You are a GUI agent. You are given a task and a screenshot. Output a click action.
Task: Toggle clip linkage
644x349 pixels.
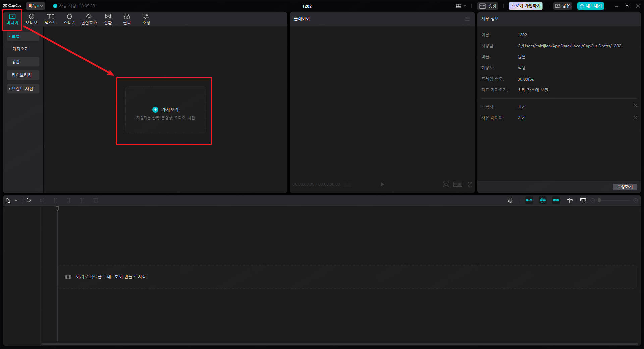tap(556, 200)
